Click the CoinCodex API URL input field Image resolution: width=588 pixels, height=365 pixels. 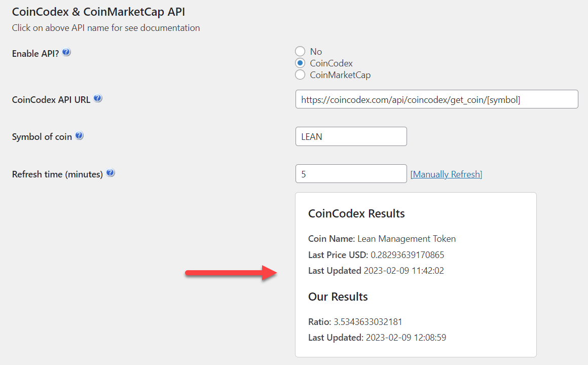[437, 99]
